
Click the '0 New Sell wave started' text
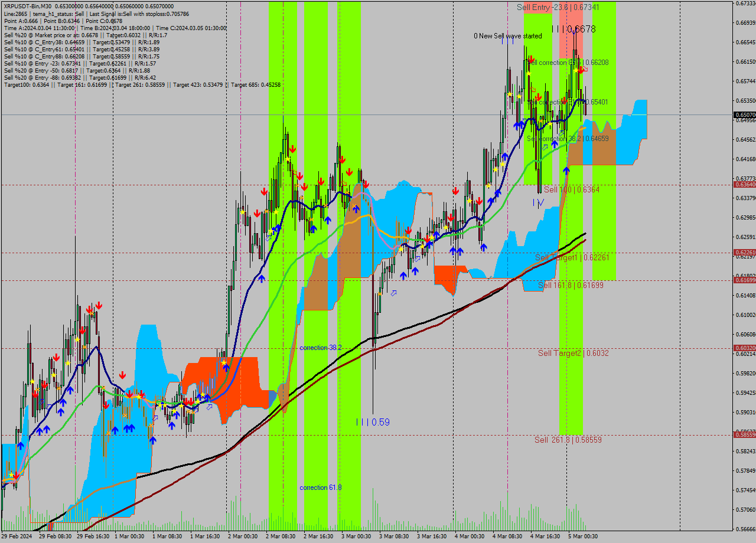(508, 36)
